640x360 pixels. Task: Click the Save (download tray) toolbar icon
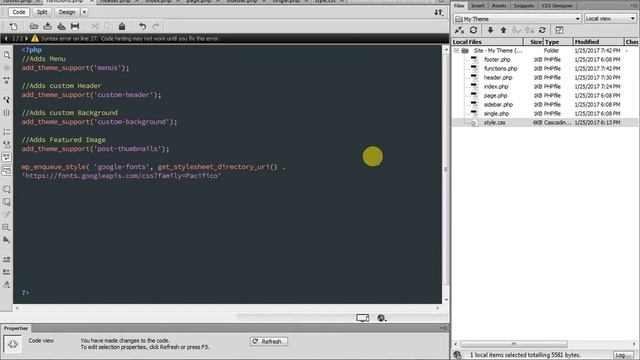pyautogui.click(x=48, y=27)
